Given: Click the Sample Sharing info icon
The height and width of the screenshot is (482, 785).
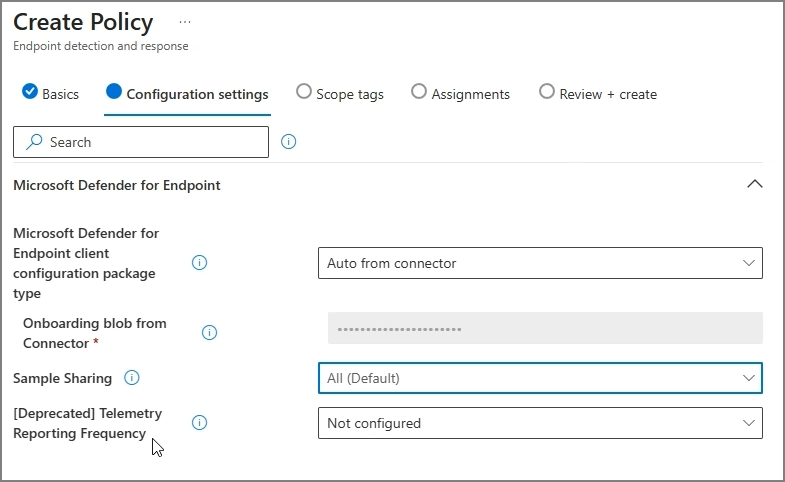Looking at the screenshot, I should (x=132, y=377).
